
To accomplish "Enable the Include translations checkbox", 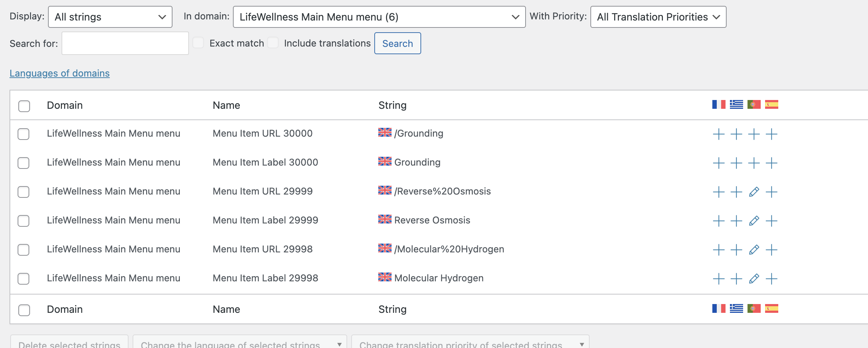I will (x=273, y=43).
